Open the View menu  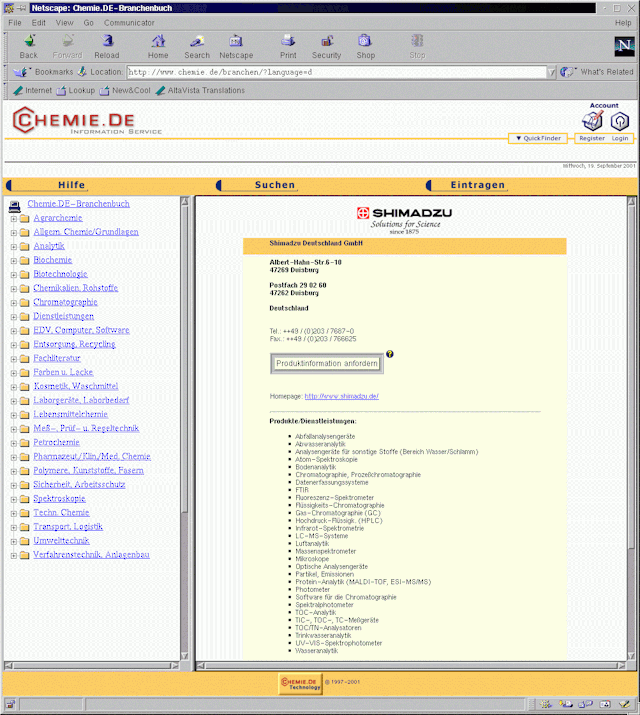point(64,23)
